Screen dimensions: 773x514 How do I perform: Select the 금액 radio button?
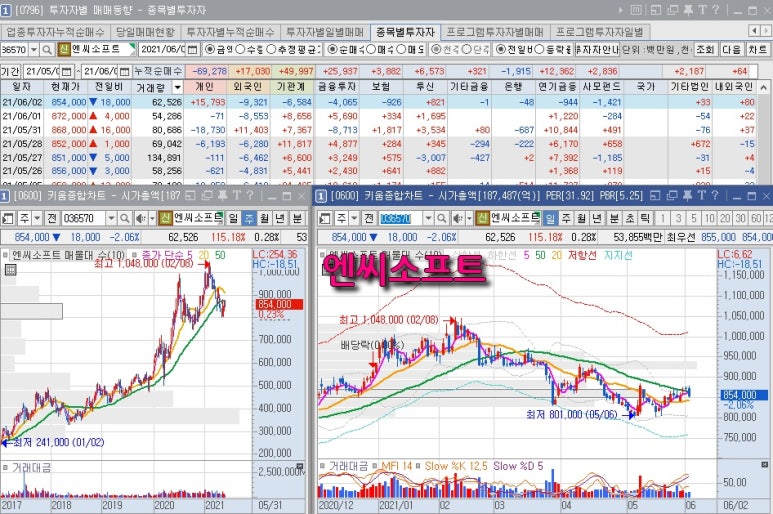click(x=211, y=49)
